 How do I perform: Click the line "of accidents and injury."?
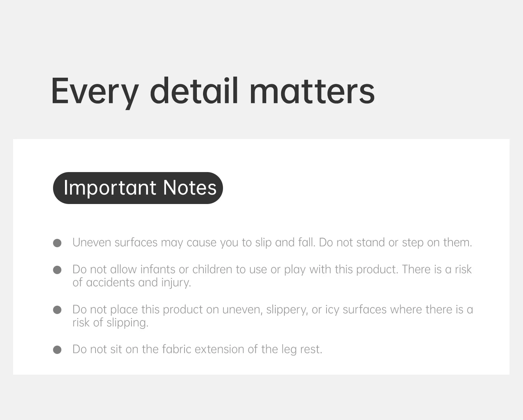point(132,282)
